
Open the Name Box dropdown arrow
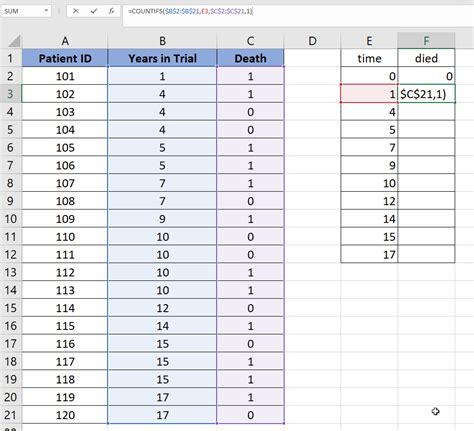pos(46,11)
